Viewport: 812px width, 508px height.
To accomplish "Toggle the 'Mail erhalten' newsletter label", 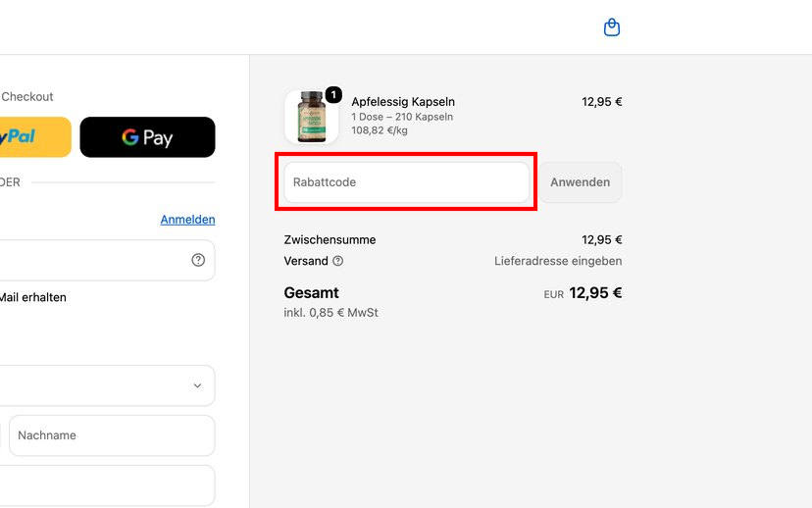I will (33, 298).
